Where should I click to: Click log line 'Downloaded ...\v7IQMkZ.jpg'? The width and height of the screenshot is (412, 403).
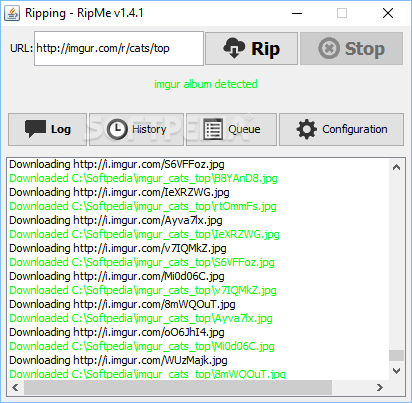click(x=143, y=290)
